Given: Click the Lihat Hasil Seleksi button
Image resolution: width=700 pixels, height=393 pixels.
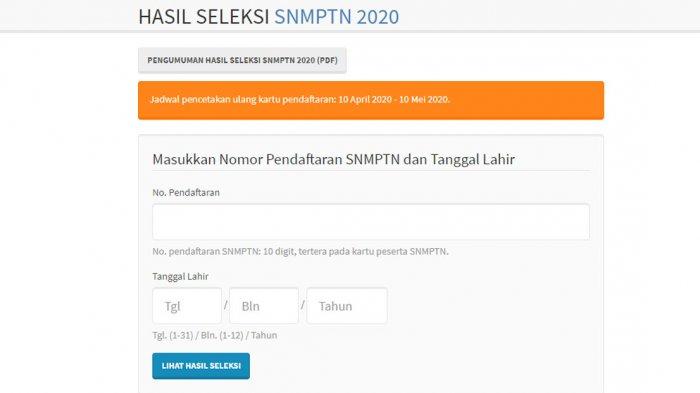Looking at the screenshot, I should 201,366.
